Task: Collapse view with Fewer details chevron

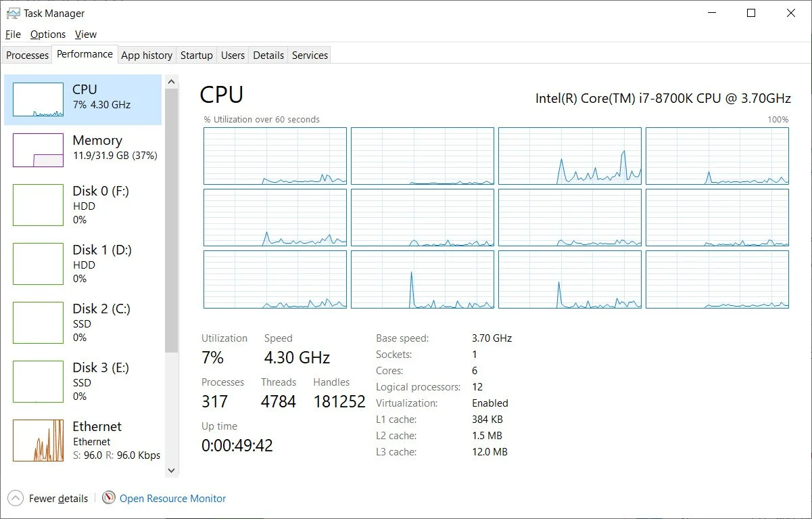Action: click(16, 499)
